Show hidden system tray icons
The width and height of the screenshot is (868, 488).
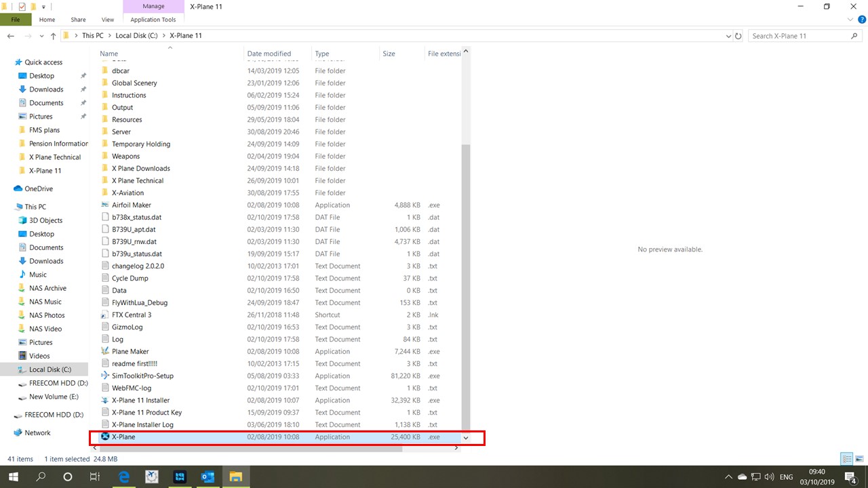point(729,477)
